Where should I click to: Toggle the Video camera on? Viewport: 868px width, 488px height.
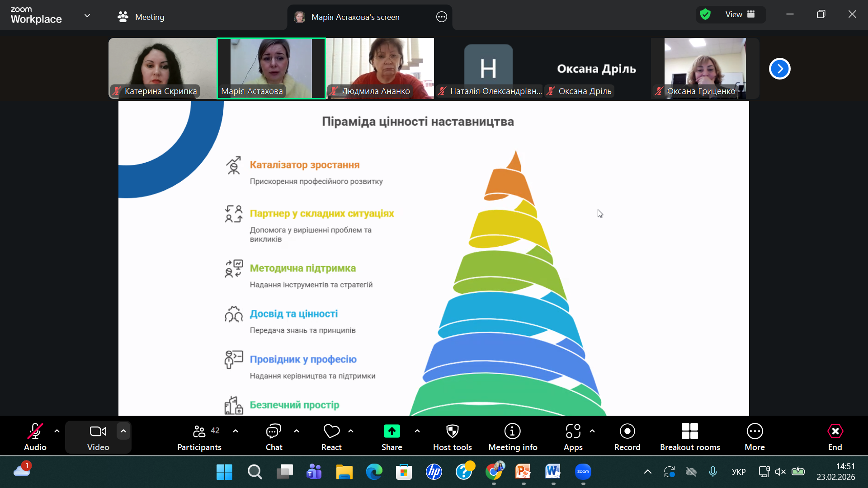[x=98, y=432]
